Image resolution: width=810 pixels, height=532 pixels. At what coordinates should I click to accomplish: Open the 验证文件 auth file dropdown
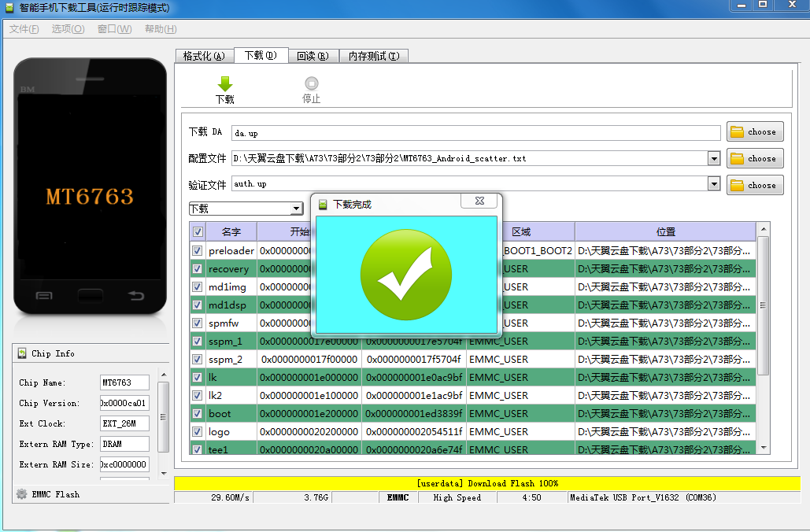coord(714,183)
